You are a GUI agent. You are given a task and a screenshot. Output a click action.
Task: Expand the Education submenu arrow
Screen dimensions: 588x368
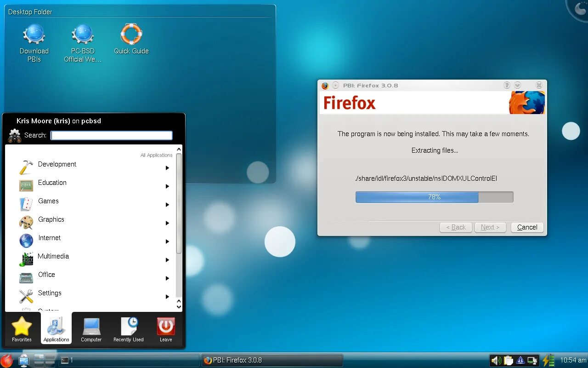pyautogui.click(x=168, y=186)
